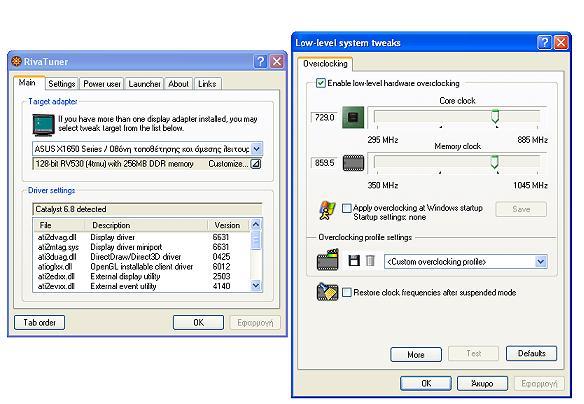The height and width of the screenshot is (404, 584).
Task: Select the ati2dvag.dll driver row
Action: tap(142, 237)
